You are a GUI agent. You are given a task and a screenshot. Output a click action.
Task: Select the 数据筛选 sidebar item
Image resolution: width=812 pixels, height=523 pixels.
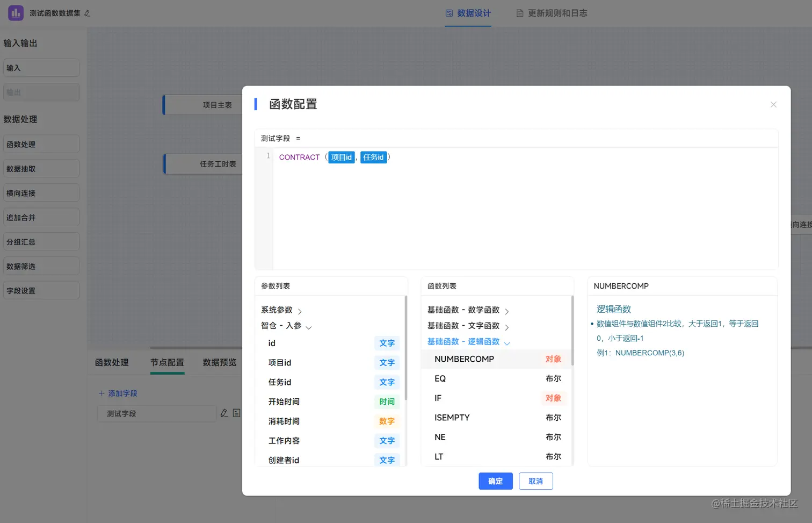point(41,266)
